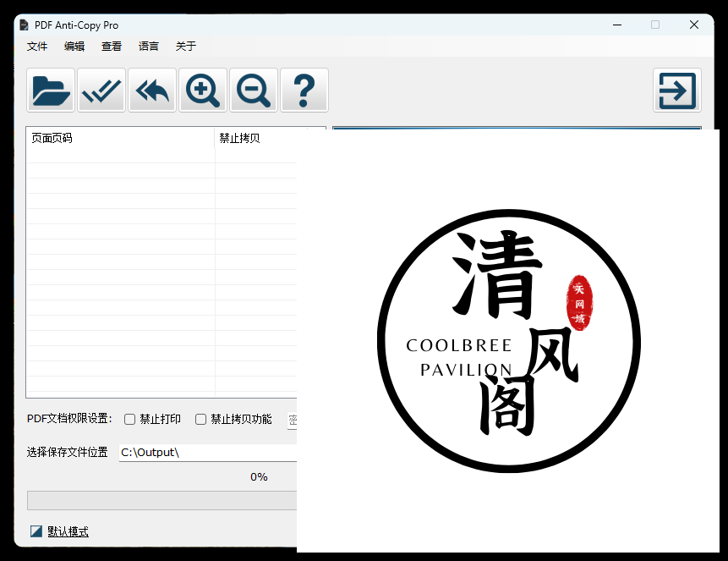This screenshot has width=728, height=561.
Task: Start export with the arrow-in-box icon
Action: click(x=677, y=91)
